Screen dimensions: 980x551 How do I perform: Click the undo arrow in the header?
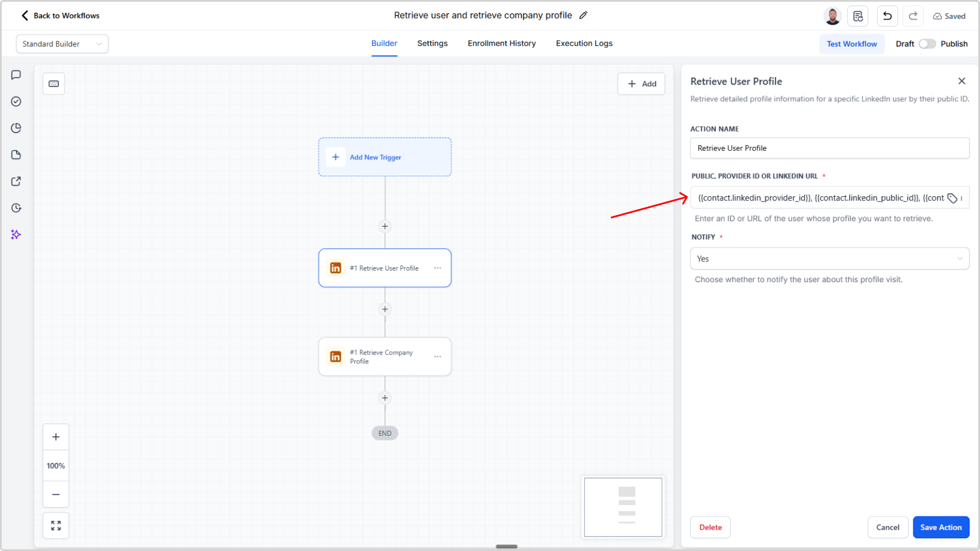tap(887, 16)
